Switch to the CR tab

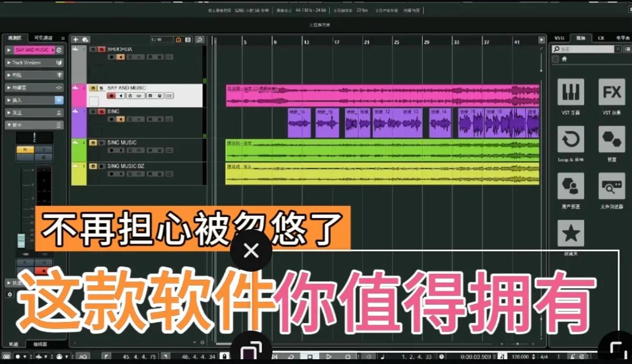pos(601,38)
